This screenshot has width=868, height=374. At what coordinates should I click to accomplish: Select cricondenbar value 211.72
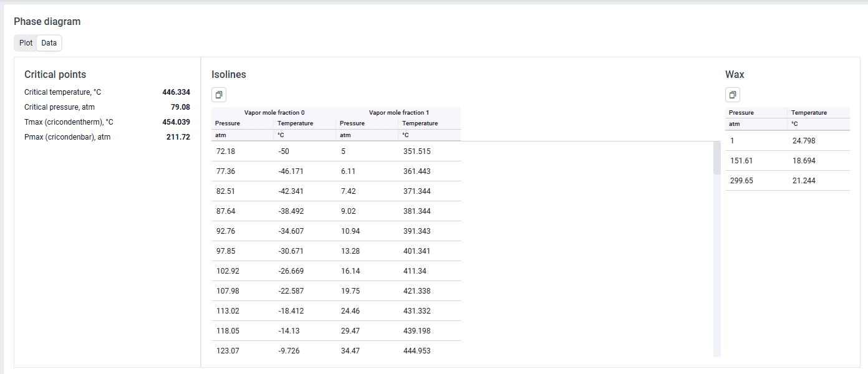pyautogui.click(x=178, y=137)
